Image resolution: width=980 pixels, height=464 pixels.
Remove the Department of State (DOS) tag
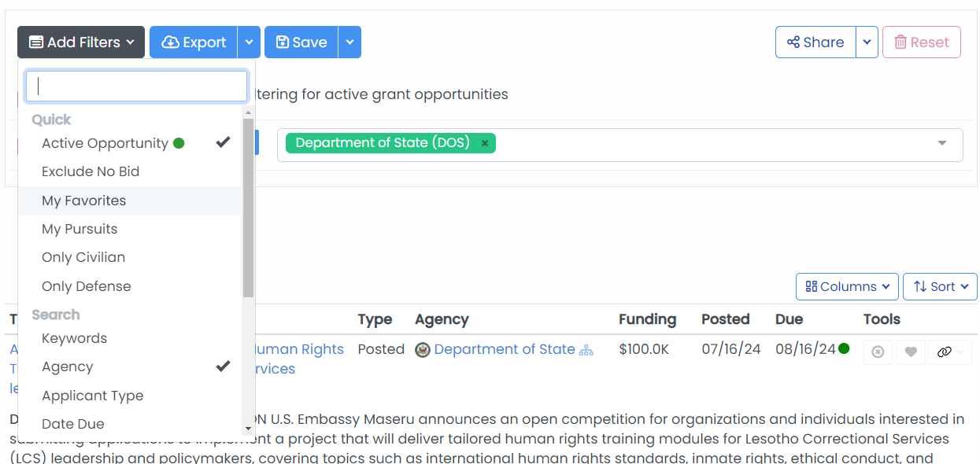pos(485,143)
